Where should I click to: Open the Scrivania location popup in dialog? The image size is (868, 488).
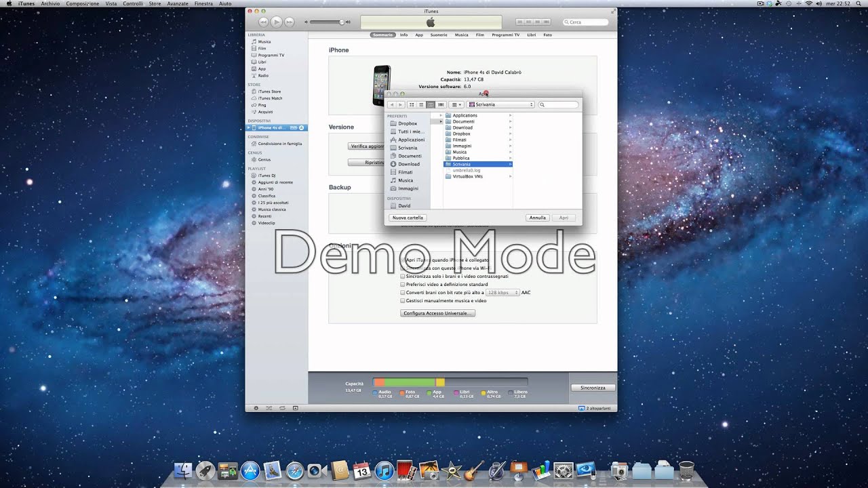click(500, 105)
